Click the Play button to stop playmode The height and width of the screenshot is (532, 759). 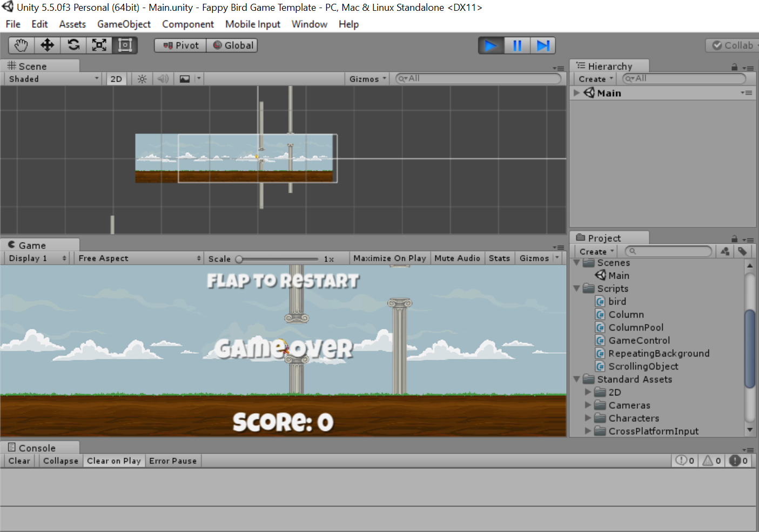point(491,46)
